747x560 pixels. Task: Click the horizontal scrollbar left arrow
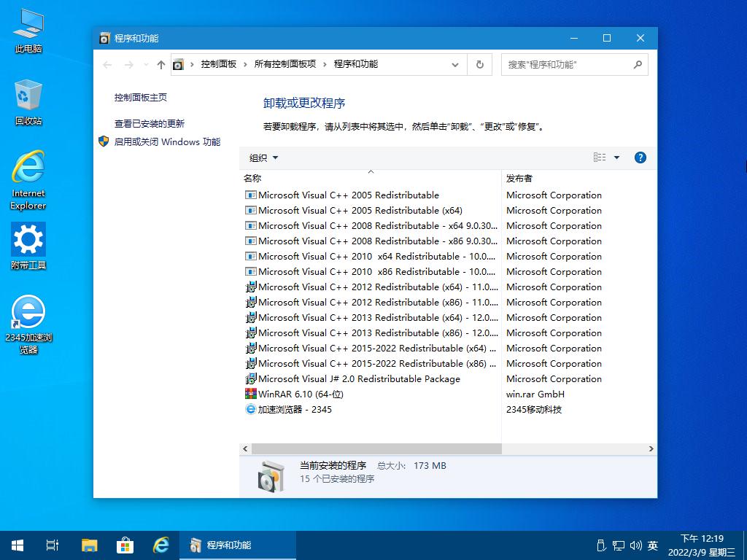coord(245,448)
